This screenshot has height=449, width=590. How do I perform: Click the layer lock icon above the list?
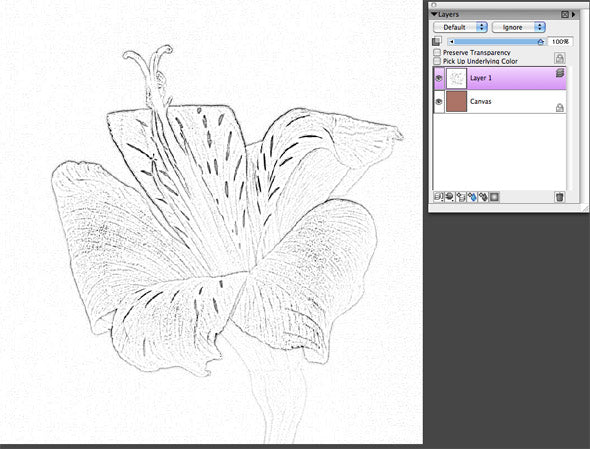click(560, 58)
